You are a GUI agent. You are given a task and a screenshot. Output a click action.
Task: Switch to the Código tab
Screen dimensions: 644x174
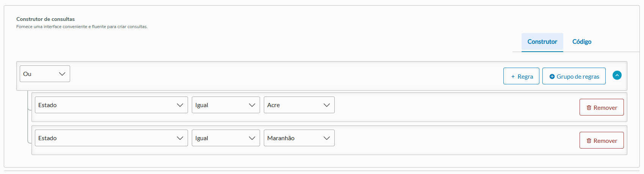(581, 42)
